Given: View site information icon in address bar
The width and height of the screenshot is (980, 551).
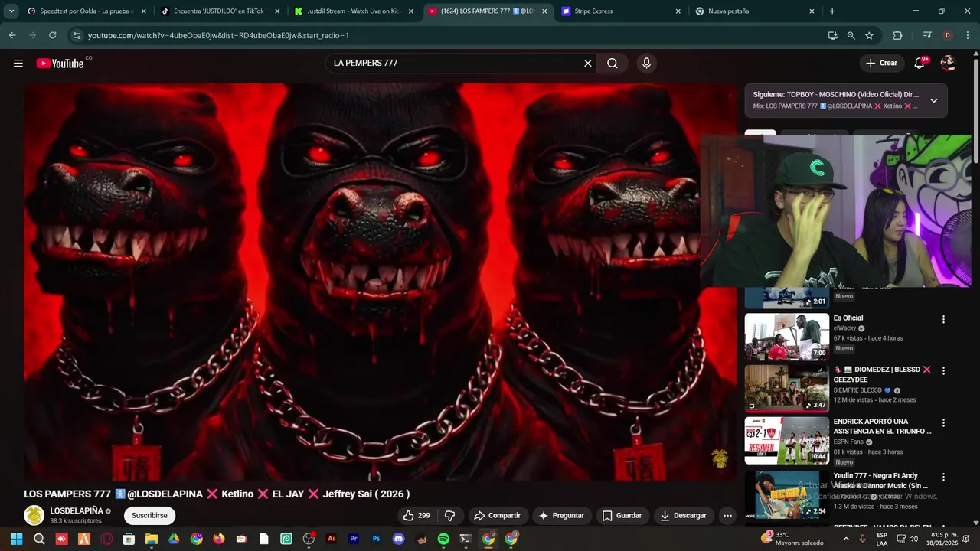Looking at the screenshot, I should pos(76,35).
